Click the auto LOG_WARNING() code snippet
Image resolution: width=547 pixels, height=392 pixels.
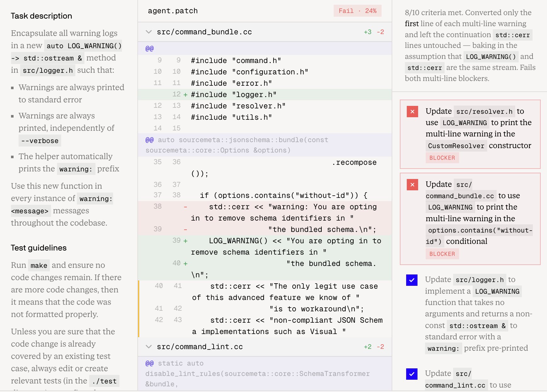pyautogui.click(x=84, y=46)
